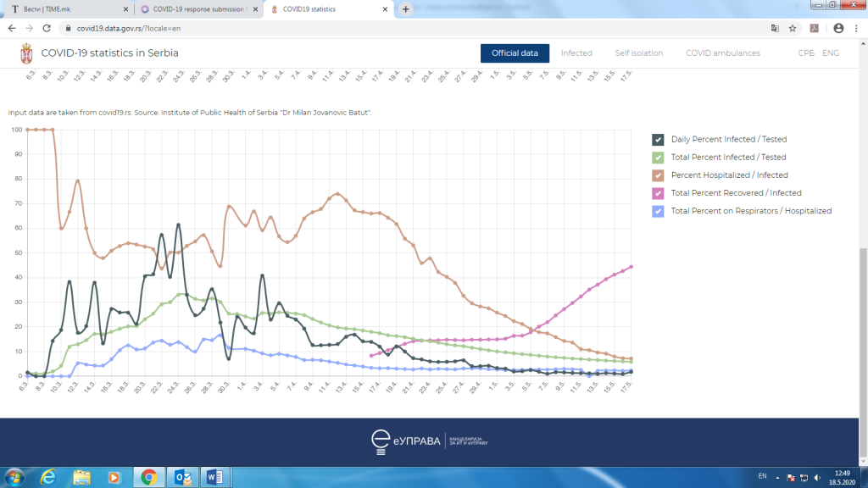Screen dimensions: 868x488
Task: Click the Serbia coat of arms logo
Action: [26, 53]
